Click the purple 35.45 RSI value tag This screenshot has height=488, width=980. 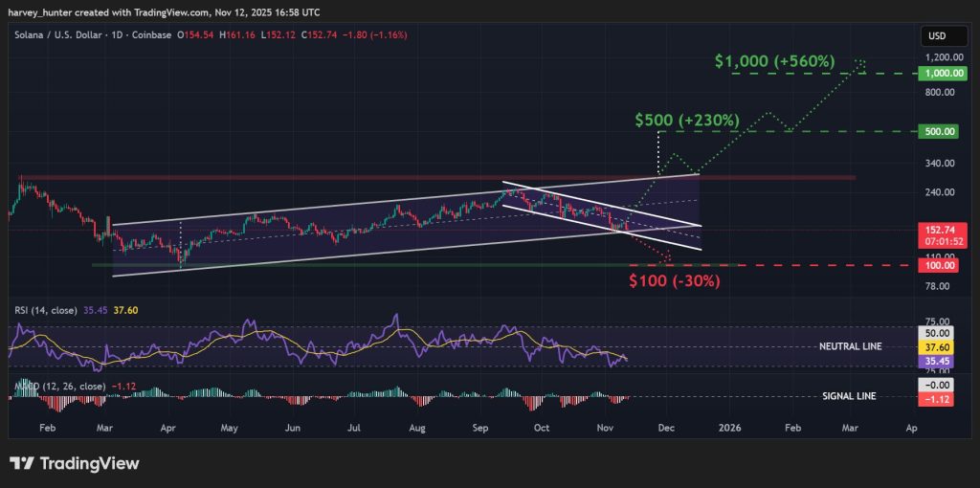[x=934, y=364]
